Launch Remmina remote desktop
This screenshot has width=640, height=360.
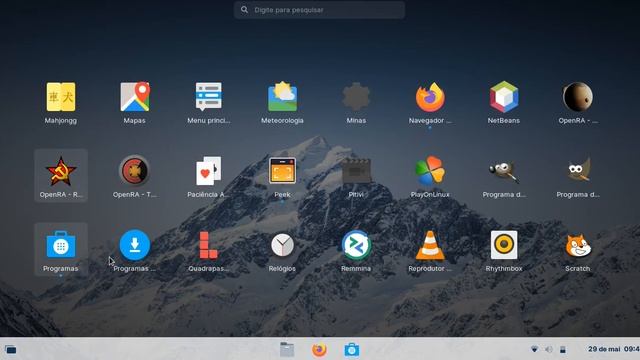(x=356, y=245)
